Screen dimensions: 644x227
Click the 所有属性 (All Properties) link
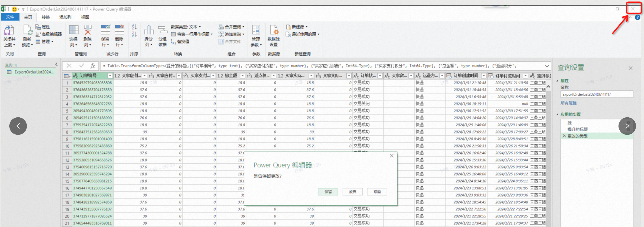(568, 103)
